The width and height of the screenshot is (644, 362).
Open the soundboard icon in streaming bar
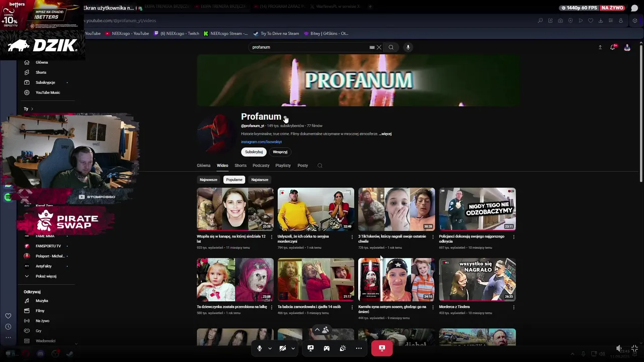pyautogui.click(x=343, y=348)
